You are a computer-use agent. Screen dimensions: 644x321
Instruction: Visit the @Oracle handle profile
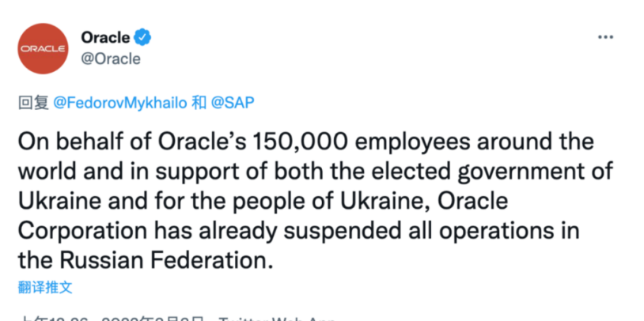[x=111, y=59]
